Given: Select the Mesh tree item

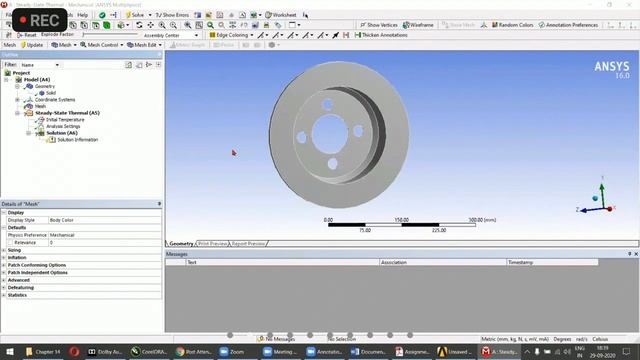Looking at the screenshot, I should (40, 106).
